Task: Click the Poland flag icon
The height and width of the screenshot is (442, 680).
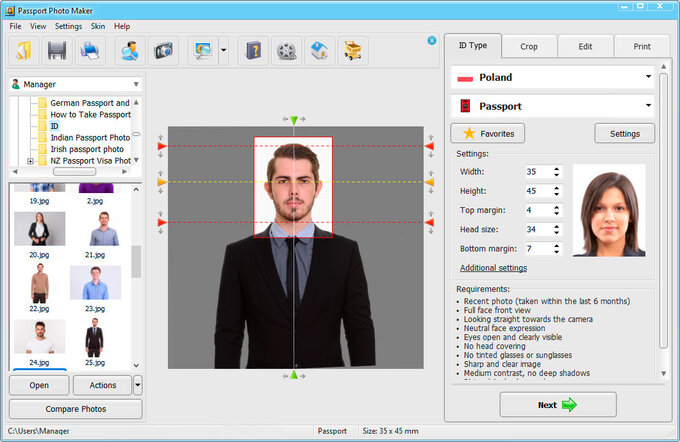Action: (x=465, y=79)
